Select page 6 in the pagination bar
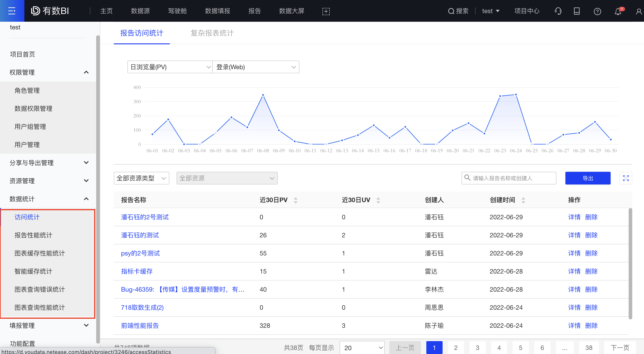 [542, 347]
